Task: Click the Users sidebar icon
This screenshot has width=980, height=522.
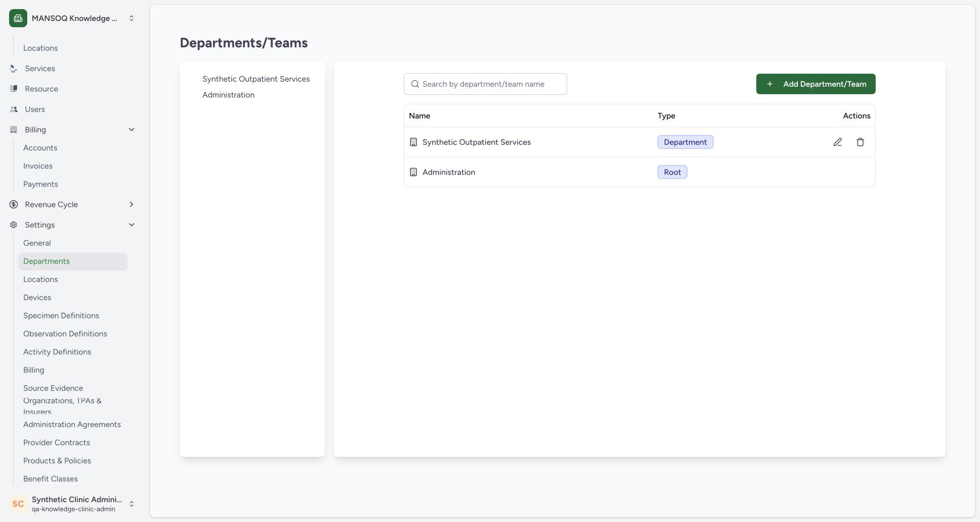Action: coord(14,109)
